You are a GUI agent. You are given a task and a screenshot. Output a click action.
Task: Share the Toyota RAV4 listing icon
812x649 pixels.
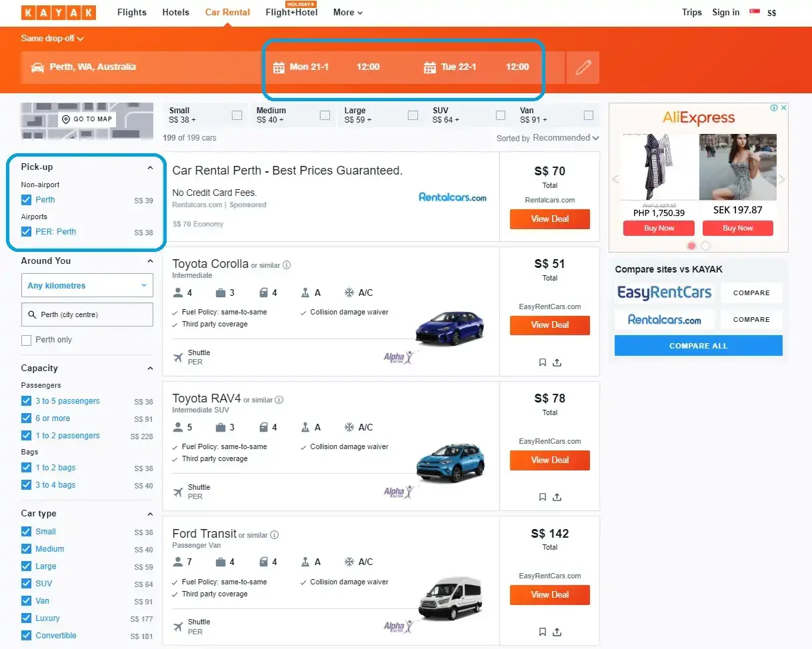pos(557,497)
